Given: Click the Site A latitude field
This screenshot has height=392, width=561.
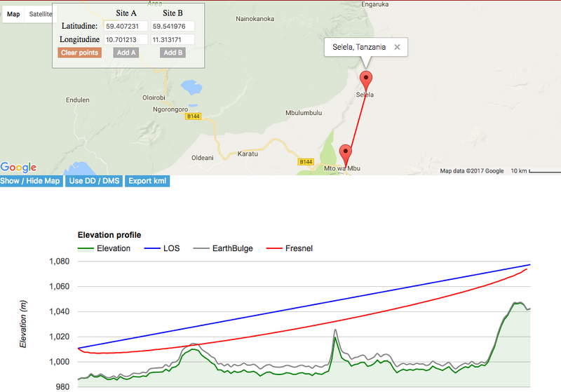Looking at the screenshot, I should point(126,26).
